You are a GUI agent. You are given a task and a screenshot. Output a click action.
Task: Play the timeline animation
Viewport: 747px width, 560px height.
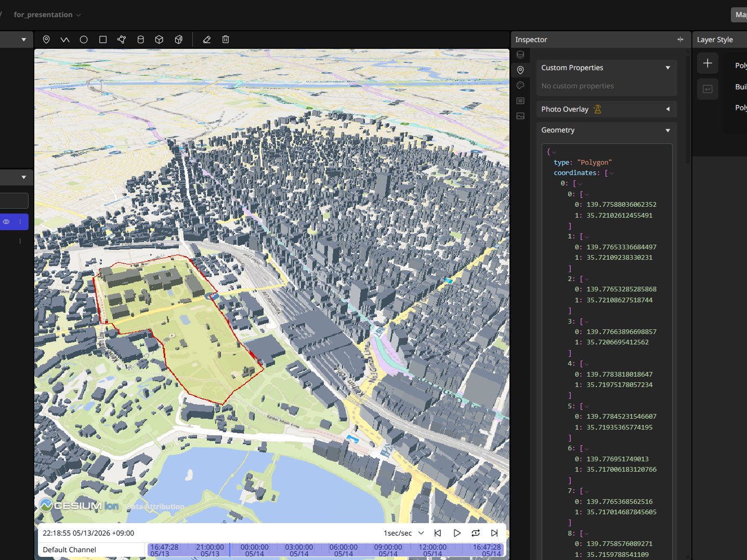pyautogui.click(x=457, y=533)
